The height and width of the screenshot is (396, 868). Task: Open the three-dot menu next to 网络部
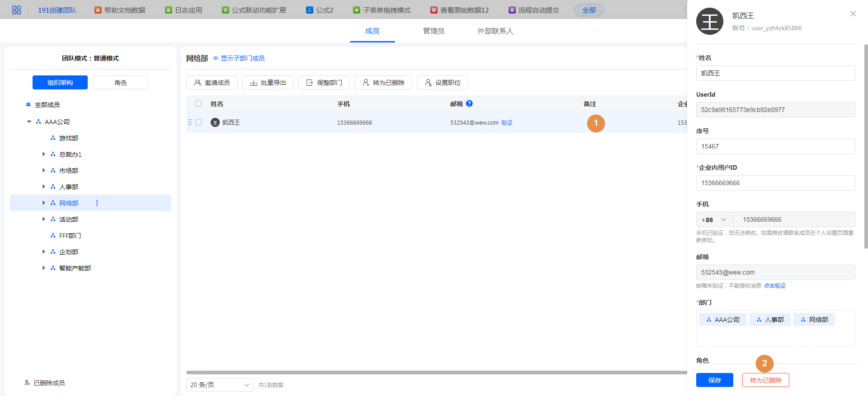tap(97, 203)
